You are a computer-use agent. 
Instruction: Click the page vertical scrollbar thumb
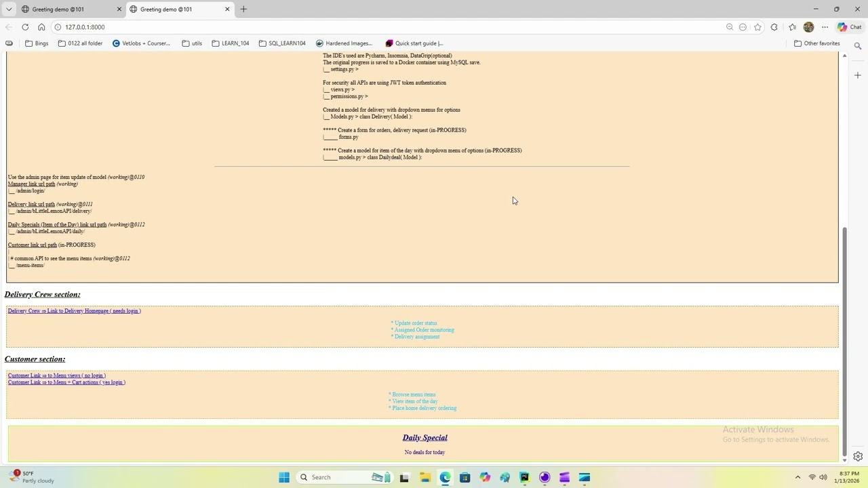(x=844, y=342)
